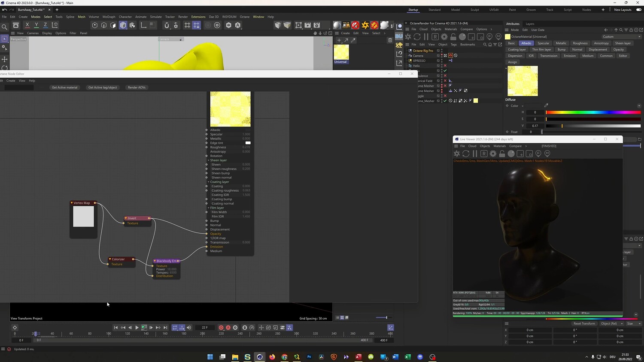The width and height of the screenshot is (644, 362).
Task: Switch to the Layers tab
Action: click(x=530, y=24)
